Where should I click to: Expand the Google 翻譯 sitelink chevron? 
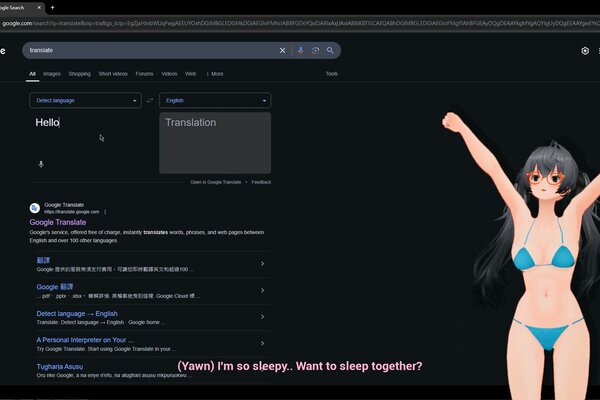tap(262, 291)
